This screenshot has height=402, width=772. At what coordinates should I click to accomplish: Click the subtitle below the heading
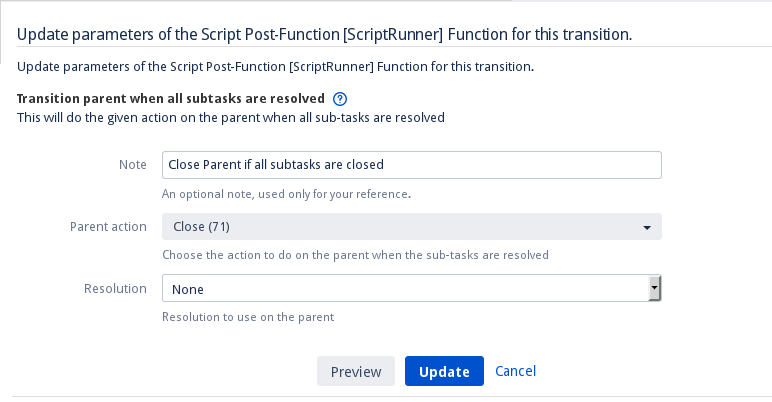coord(276,68)
